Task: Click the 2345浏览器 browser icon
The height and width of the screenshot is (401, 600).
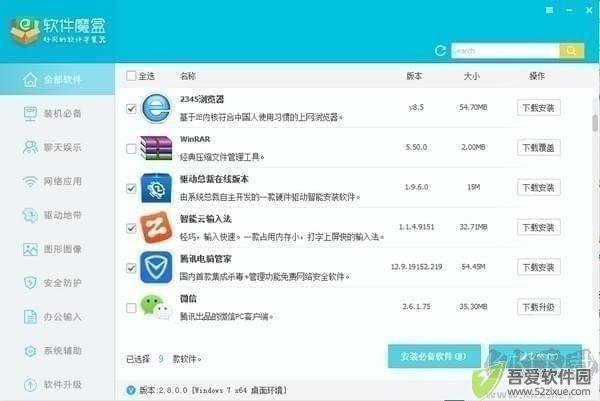Action: coord(156,108)
